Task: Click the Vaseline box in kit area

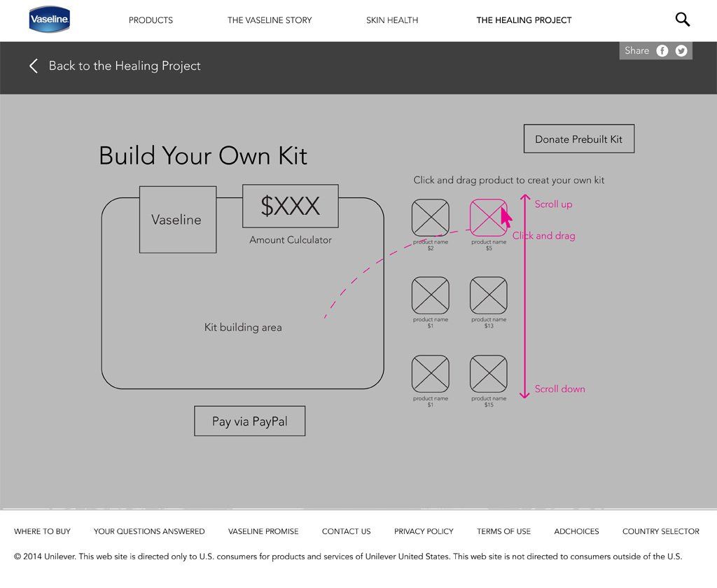Action: [178, 220]
